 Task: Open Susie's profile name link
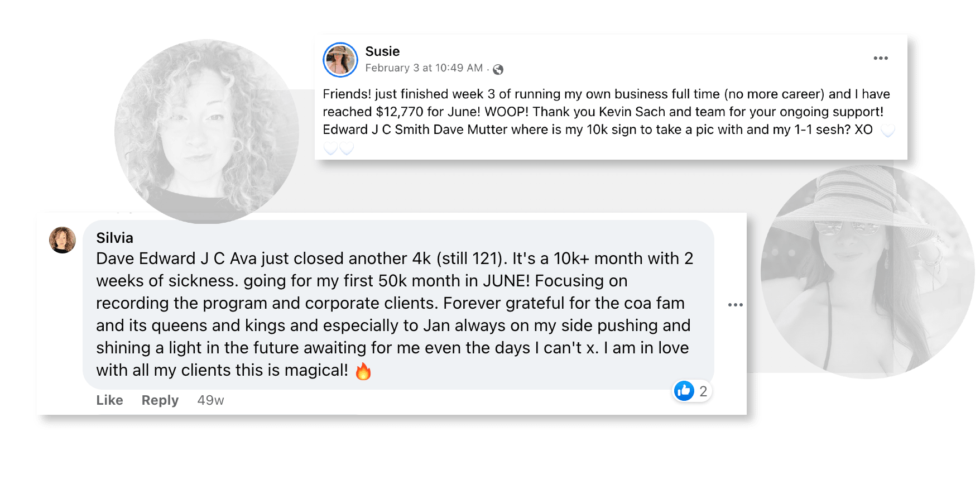click(382, 51)
